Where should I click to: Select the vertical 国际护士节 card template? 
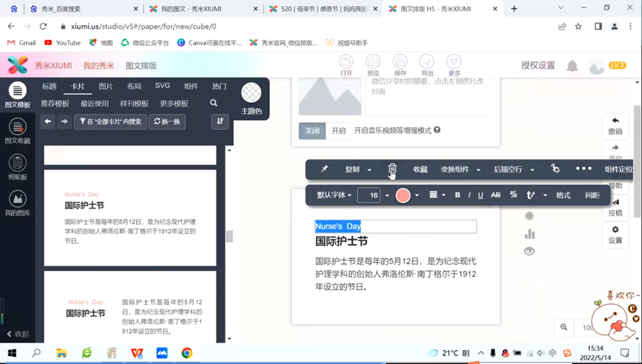[130, 218]
